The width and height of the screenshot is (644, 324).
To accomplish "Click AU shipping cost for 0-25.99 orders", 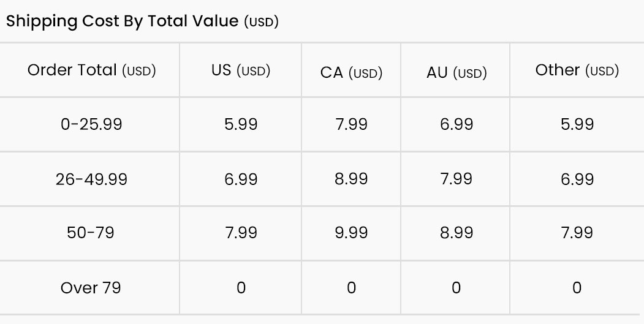I will (x=456, y=124).
